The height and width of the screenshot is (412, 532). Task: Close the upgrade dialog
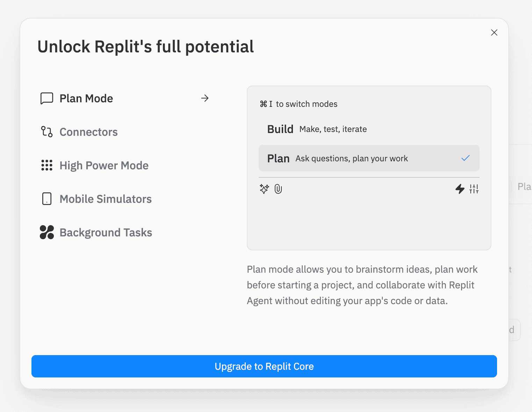coord(494,32)
